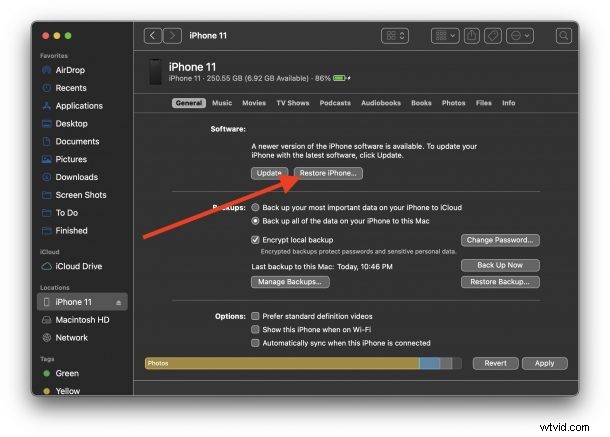610x437 pixels.
Task: Switch to the Audiobooks tab
Action: (381, 103)
